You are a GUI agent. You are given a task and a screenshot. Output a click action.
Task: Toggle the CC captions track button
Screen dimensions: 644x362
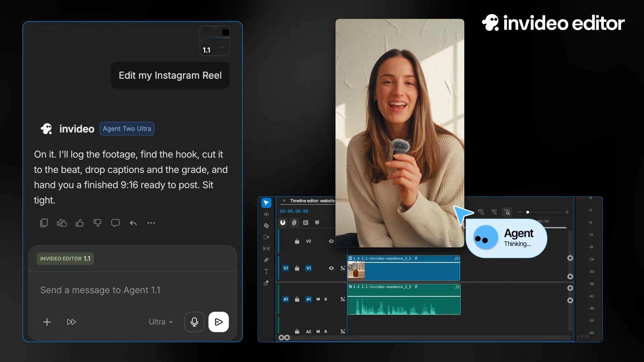tap(306, 223)
